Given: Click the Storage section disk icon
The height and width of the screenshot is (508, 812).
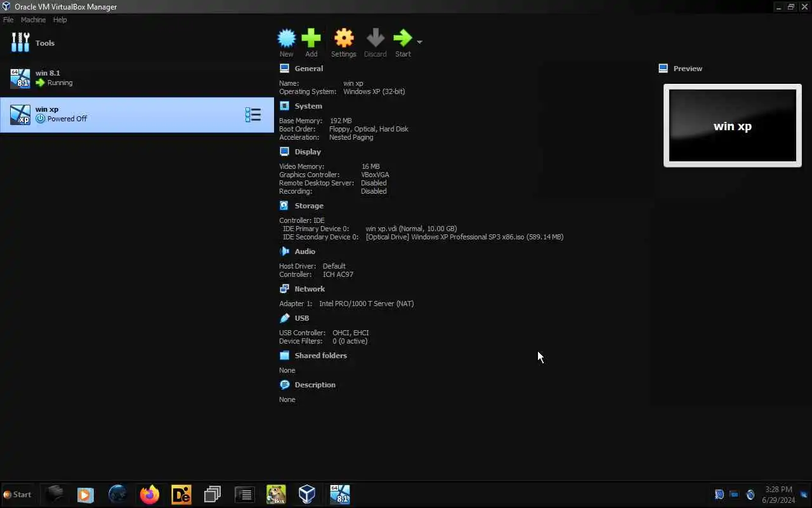Looking at the screenshot, I should tap(284, 206).
